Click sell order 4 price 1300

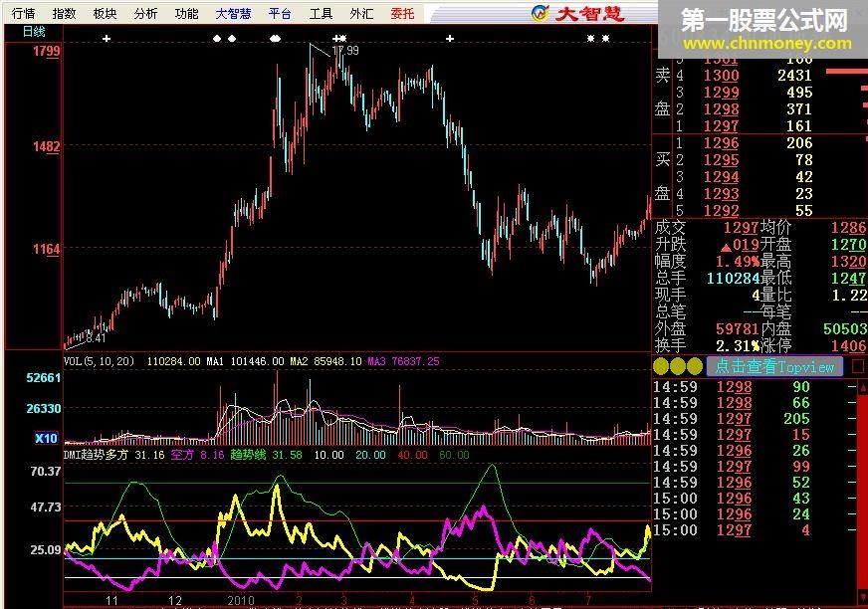point(722,76)
